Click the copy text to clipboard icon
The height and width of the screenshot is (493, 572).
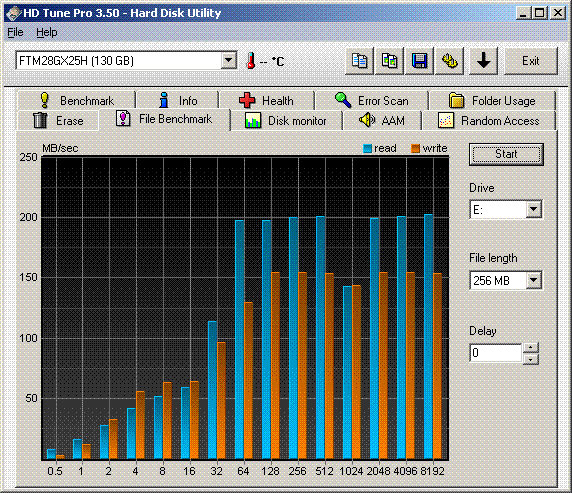point(359,61)
